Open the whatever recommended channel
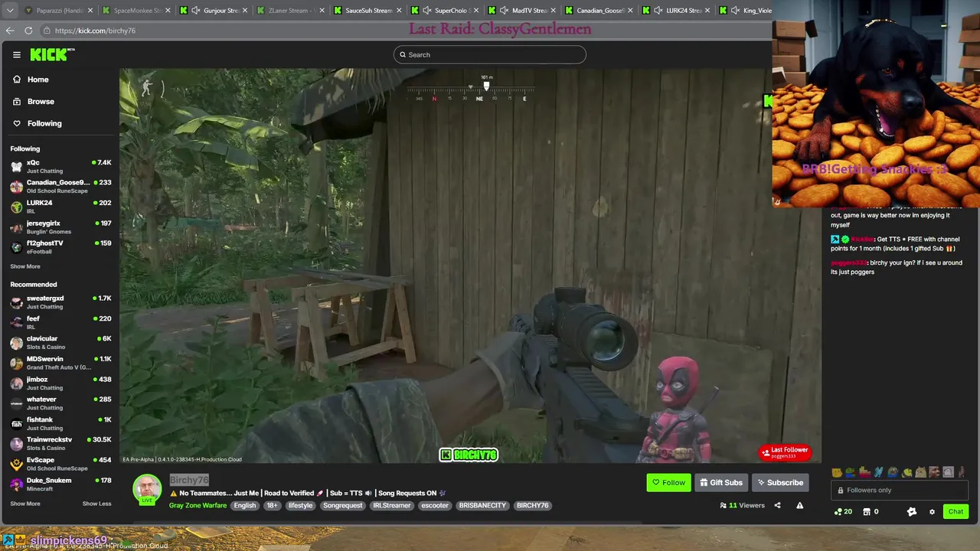 tap(60, 403)
